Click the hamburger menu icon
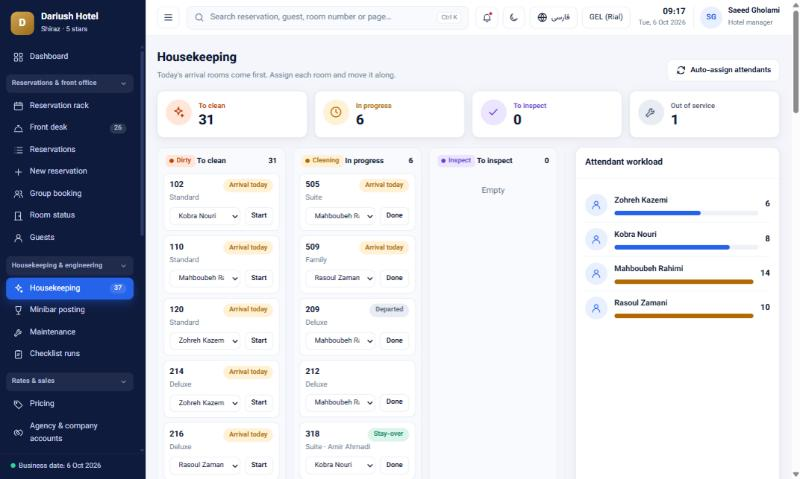Screen dimensions: 800x479 coord(168,17)
